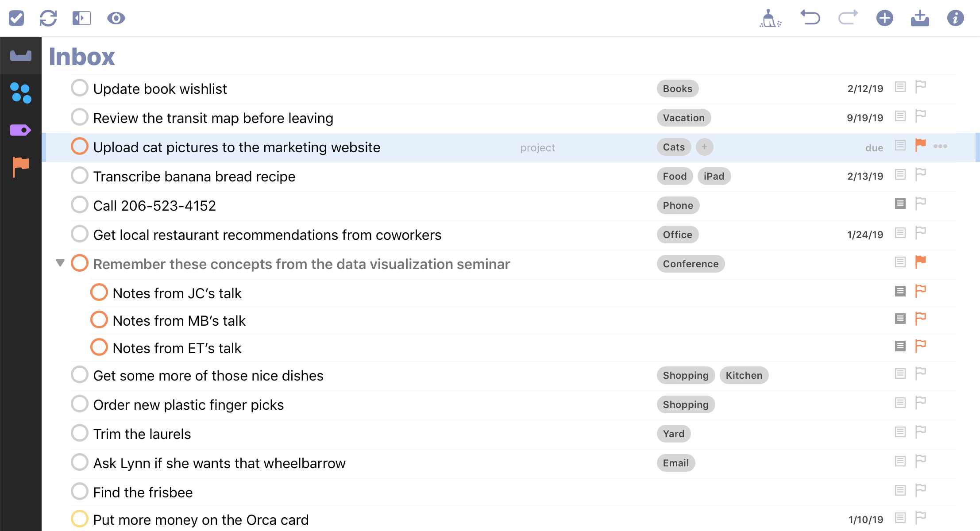980x531 pixels.
Task: Expand the data visualization seminar task
Action: coord(60,264)
